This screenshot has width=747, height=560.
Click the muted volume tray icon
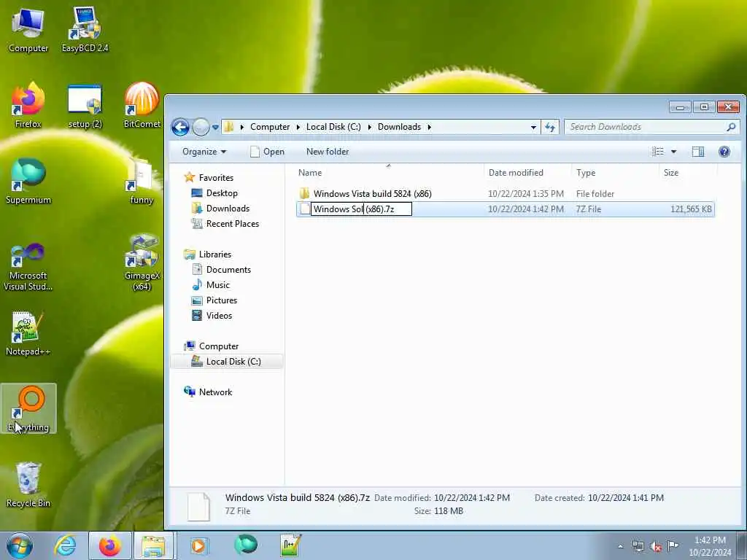coord(656,547)
